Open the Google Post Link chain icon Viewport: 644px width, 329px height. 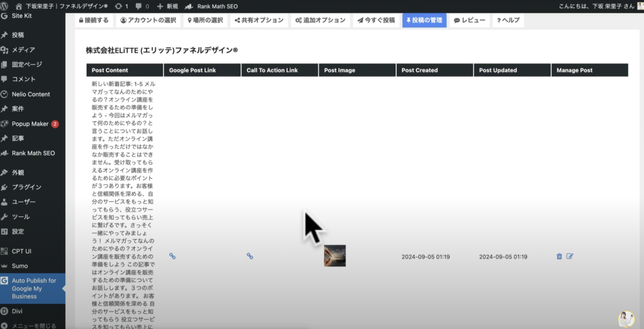pyautogui.click(x=172, y=256)
